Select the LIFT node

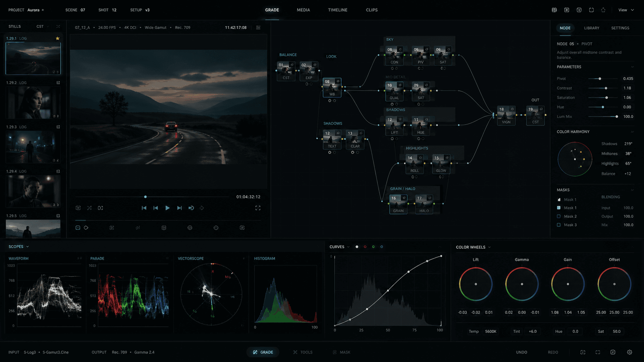click(394, 126)
